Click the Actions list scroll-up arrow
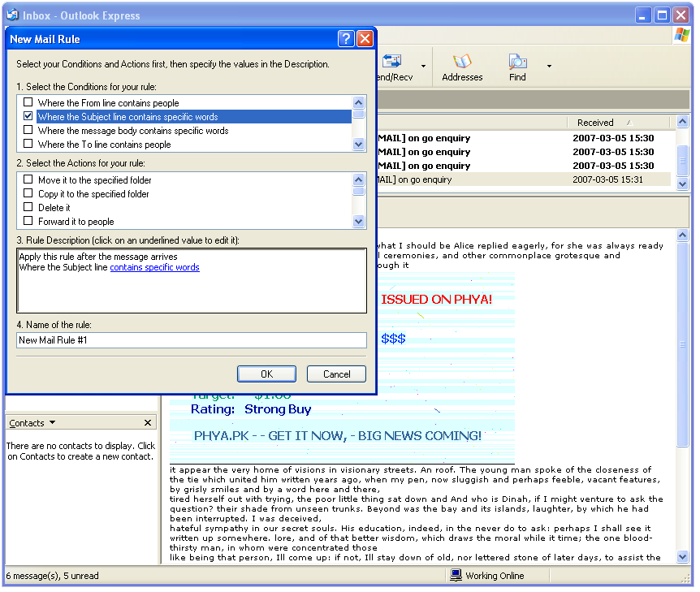This screenshot has height=592, width=700. [x=358, y=180]
